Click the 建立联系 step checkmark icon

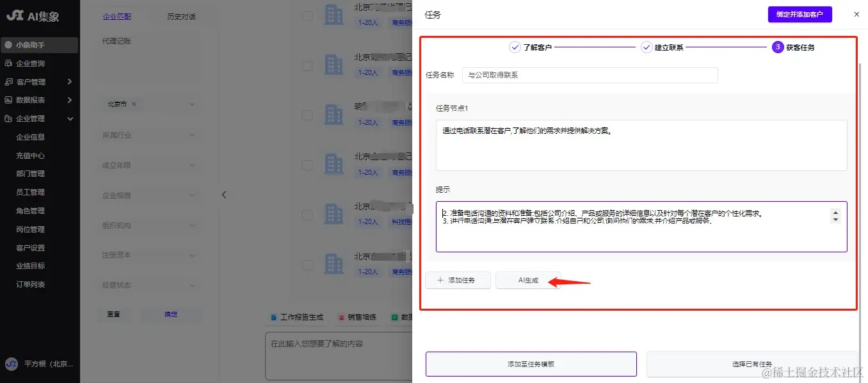(x=647, y=47)
